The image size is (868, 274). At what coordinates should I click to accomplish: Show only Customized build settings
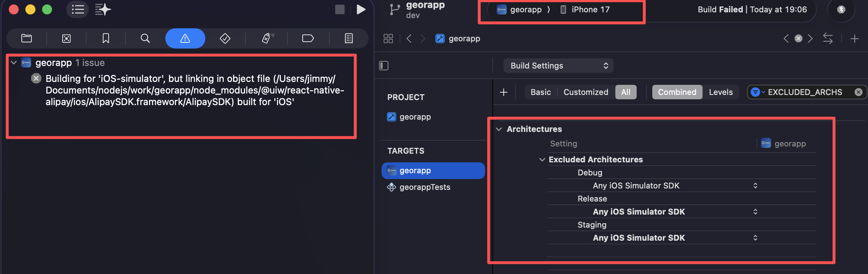click(586, 92)
